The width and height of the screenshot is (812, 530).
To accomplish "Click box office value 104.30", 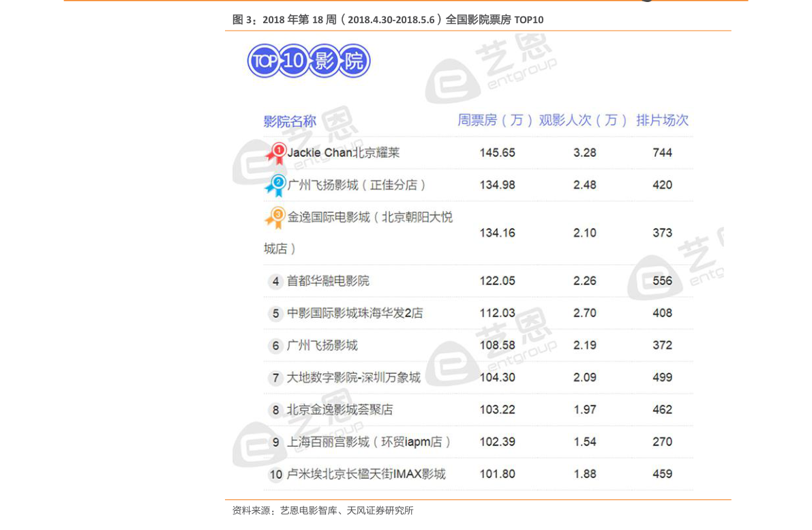I will [497, 377].
